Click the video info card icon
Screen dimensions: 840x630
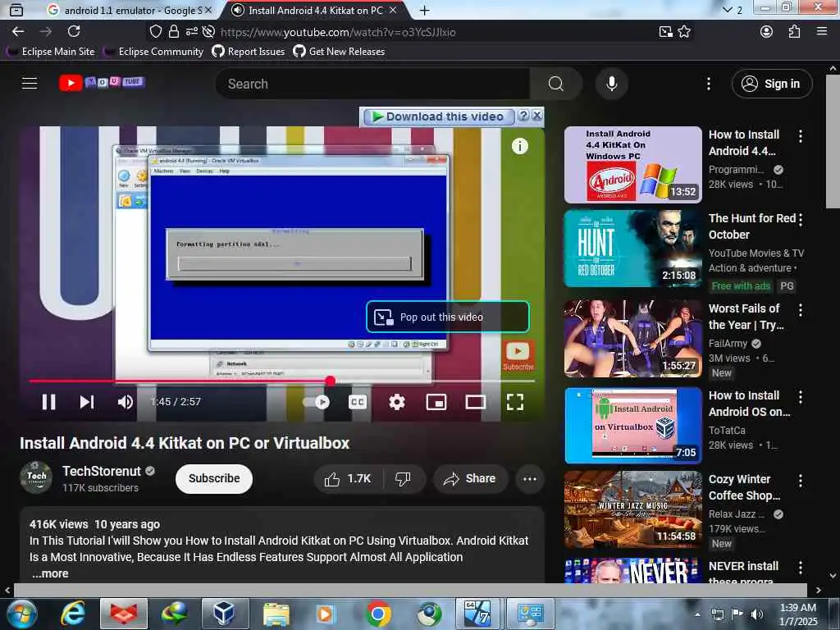[x=519, y=146]
